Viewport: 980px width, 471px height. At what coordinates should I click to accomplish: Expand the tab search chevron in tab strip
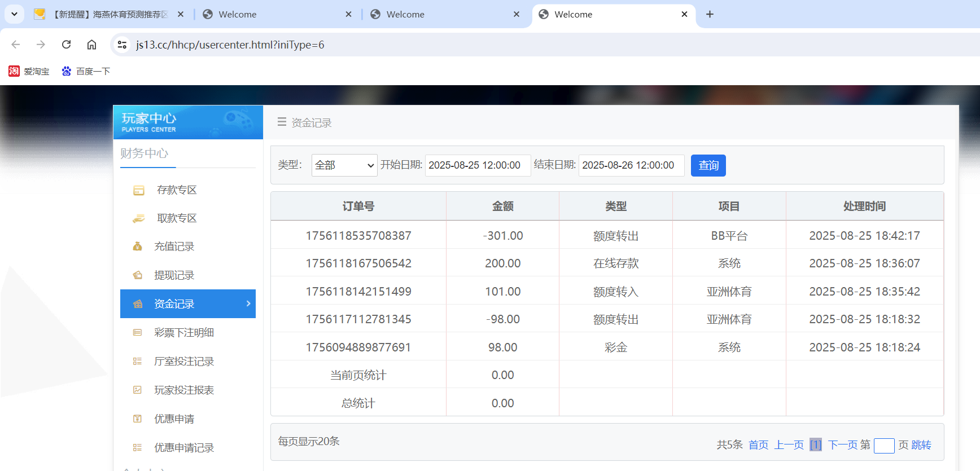point(14,14)
